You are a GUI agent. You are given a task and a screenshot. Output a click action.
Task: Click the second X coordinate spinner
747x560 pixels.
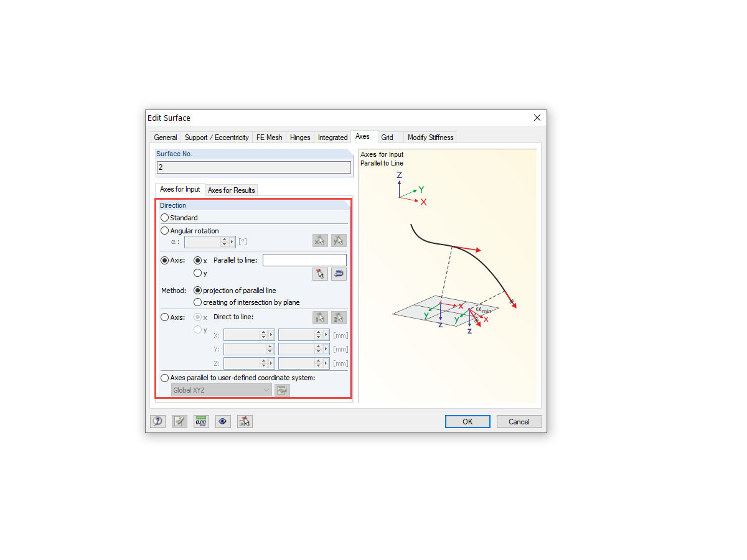click(318, 335)
